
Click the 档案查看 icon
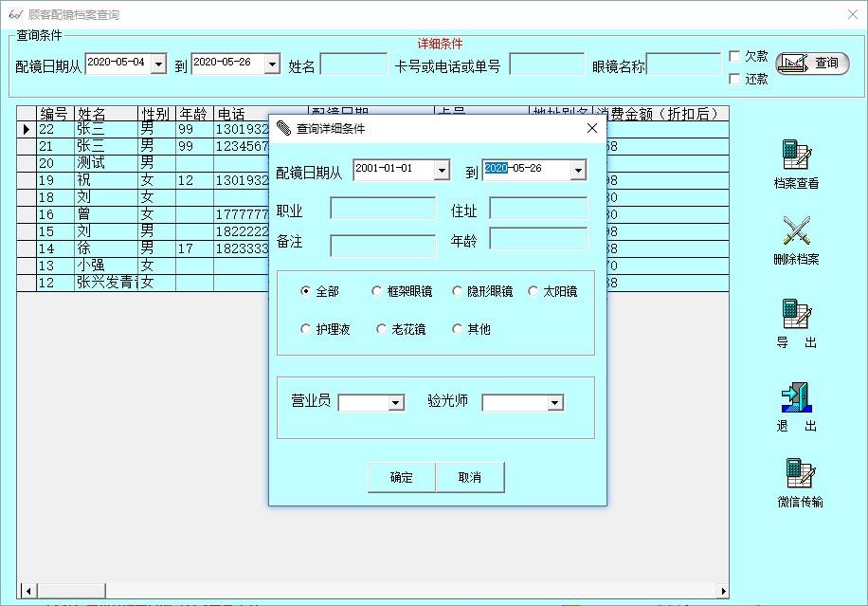tap(796, 155)
